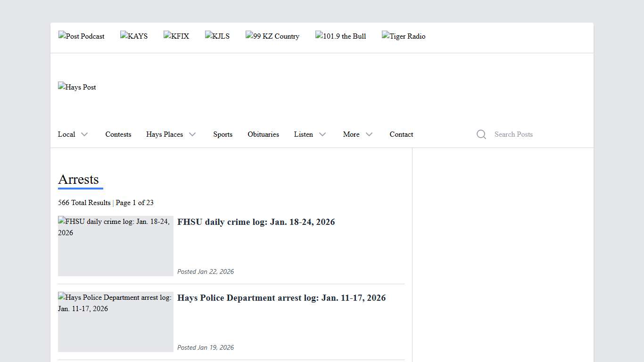Open FHSU daily crime log headline
Screen dimensions: 644x362
point(256,222)
